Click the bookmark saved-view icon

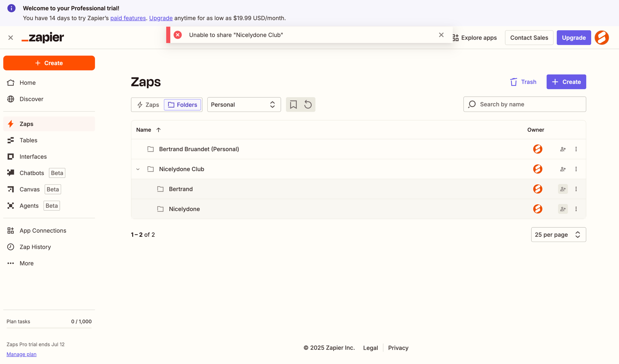click(293, 104)
